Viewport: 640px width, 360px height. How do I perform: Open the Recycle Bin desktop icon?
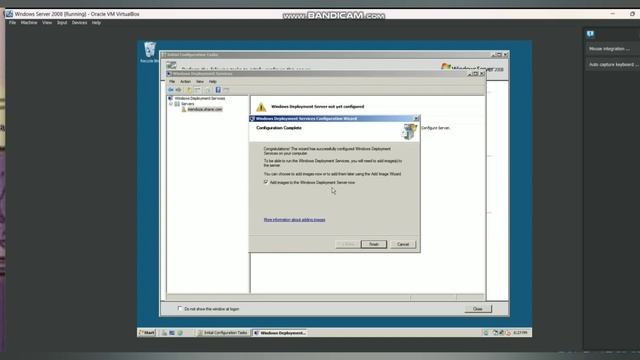tap(149, 52)
